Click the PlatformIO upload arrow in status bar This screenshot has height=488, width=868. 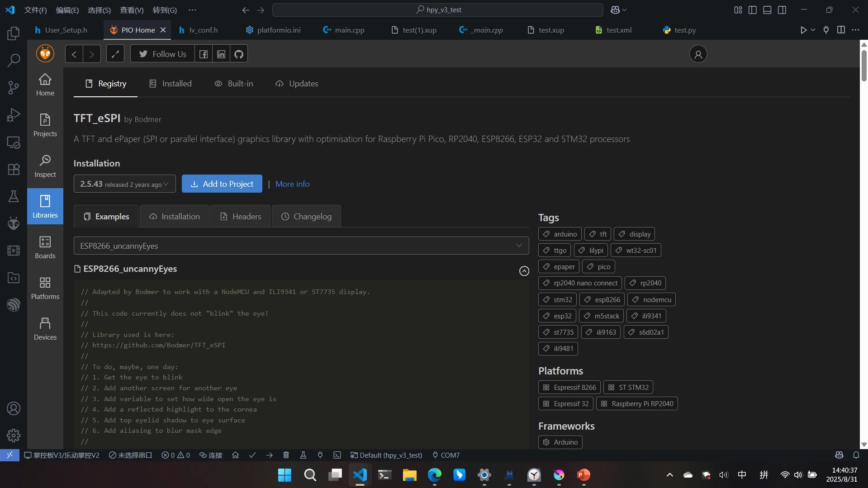click(269, 455)
